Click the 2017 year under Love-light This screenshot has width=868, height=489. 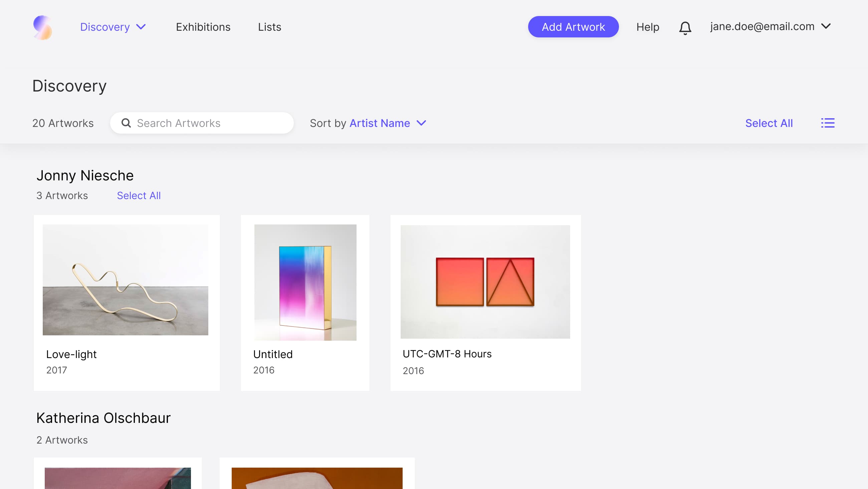(x=57, y=370)
